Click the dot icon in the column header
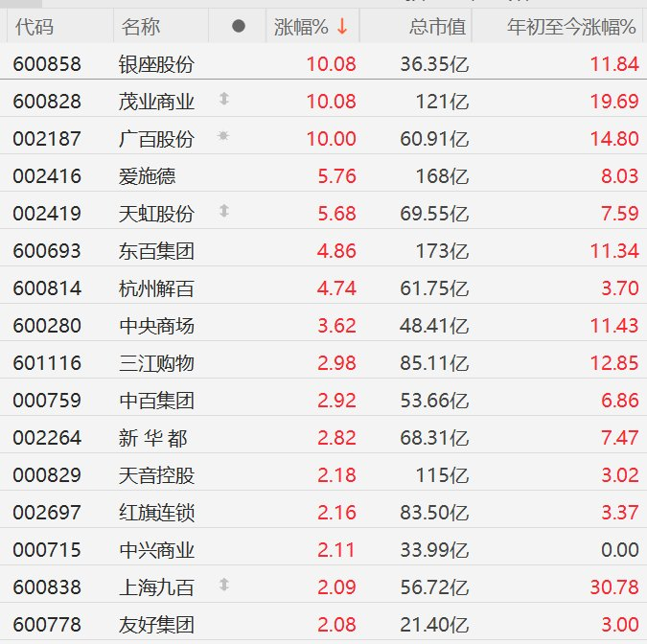Viewport: 647px width, 644px height. [239, 27]
